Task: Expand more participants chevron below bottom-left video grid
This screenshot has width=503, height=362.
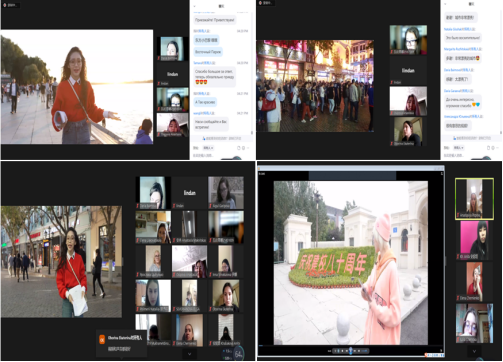Action: click(189, 354)
